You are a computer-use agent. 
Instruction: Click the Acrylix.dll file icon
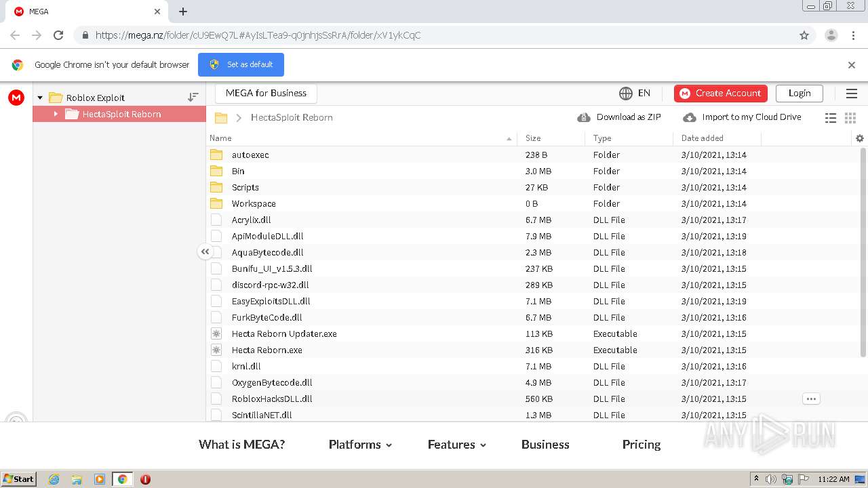216,220
